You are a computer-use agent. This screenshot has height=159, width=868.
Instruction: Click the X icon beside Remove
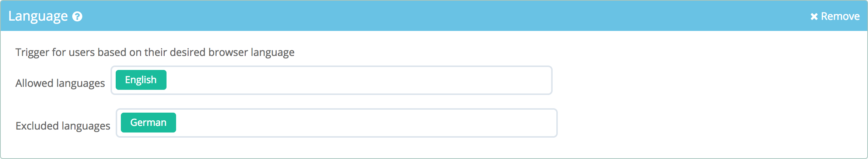[814, 17]
